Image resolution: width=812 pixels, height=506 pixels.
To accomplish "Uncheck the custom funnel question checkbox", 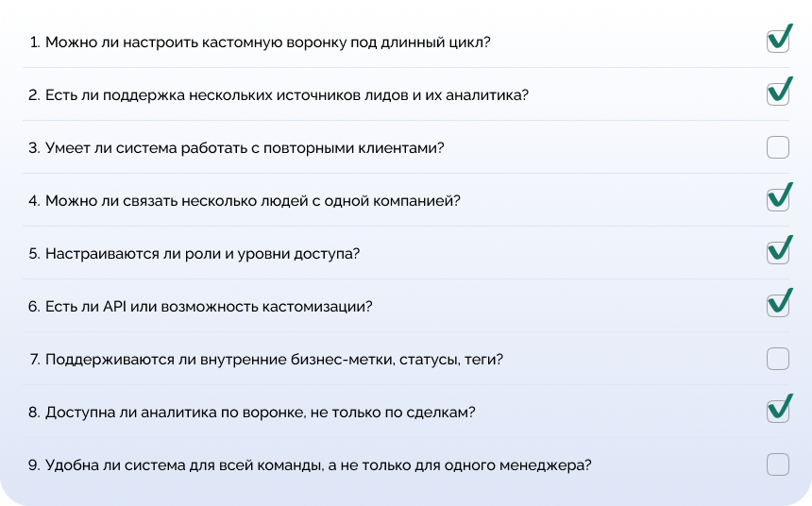I will (778, 42).
